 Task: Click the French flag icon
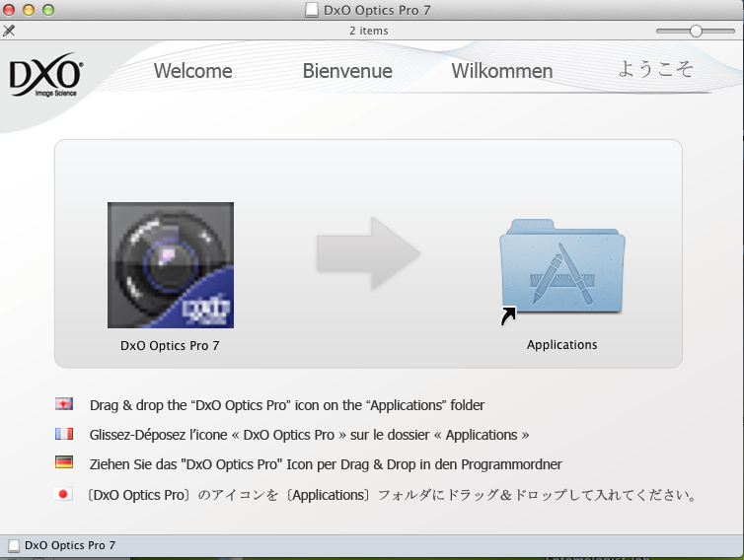point(63,434)
